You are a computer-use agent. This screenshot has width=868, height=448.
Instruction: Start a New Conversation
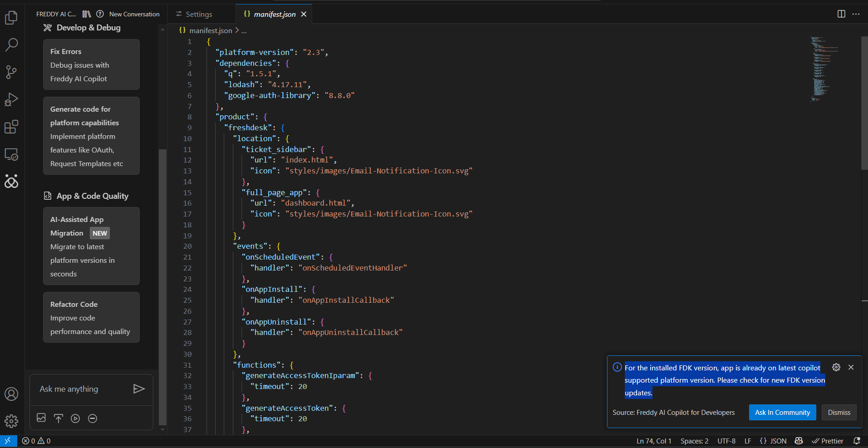click(134, 14)
